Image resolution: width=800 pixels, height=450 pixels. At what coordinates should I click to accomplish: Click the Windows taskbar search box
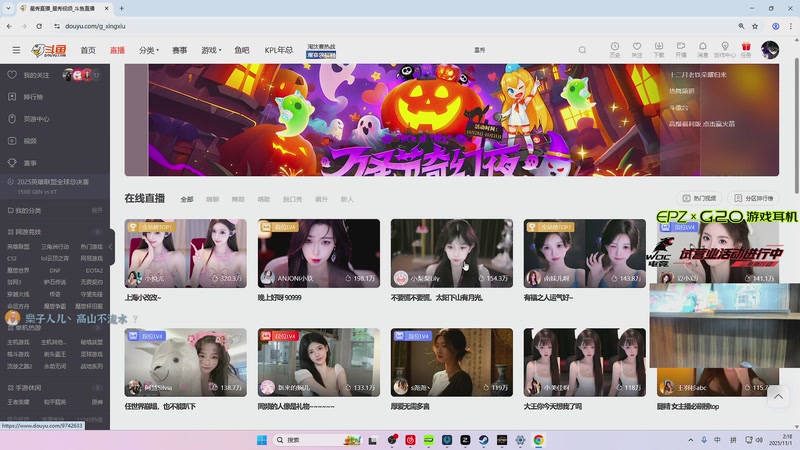tap(317, 440)
